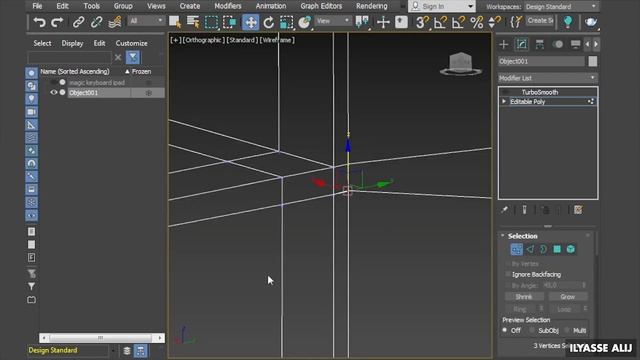
Task: Switch to Modify command panel tab
Action: pyautogui.click(x=522, y=44)
